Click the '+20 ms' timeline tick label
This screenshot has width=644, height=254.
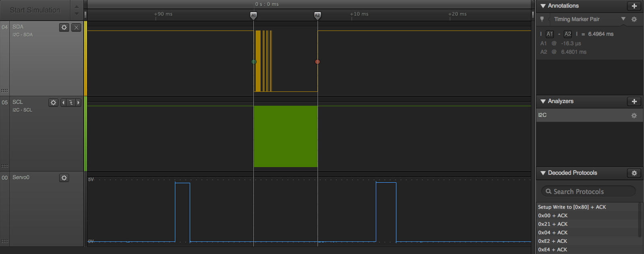pos(458,14)
